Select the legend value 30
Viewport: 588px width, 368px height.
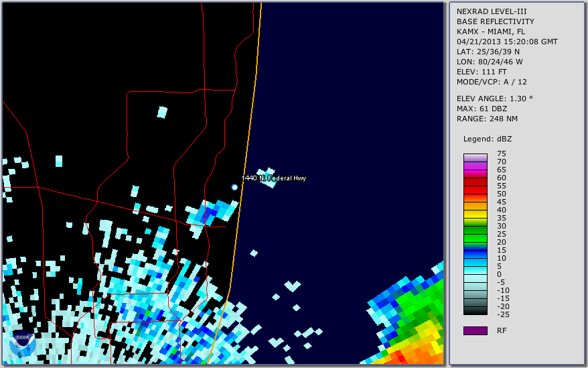[502, 226]
